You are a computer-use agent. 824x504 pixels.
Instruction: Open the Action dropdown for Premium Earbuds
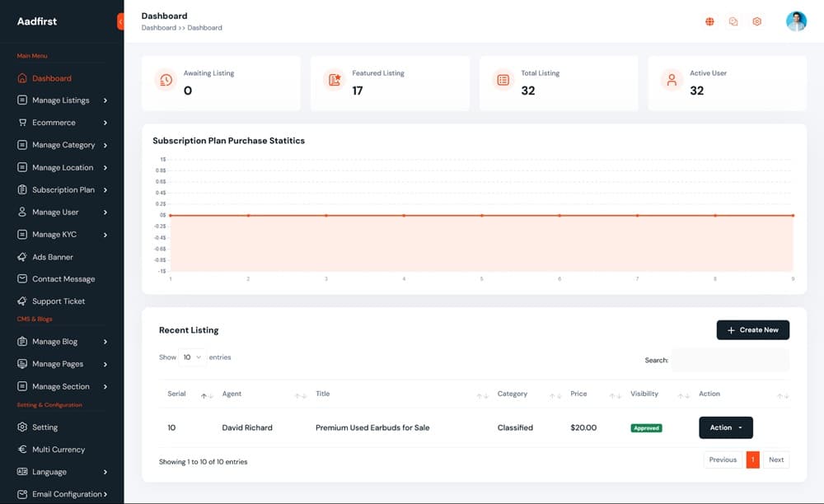(725, 427)
